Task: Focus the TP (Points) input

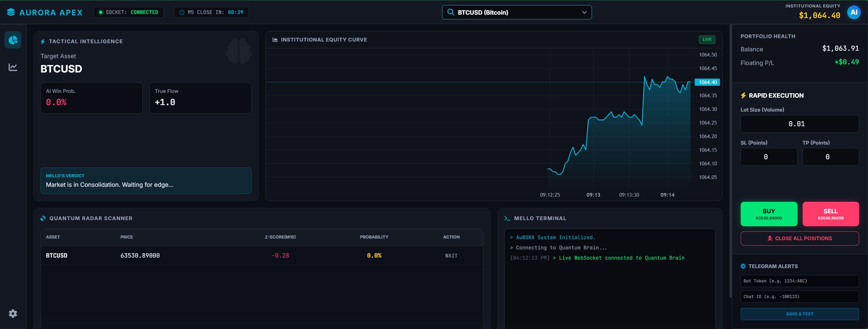Action: (831, 157)
